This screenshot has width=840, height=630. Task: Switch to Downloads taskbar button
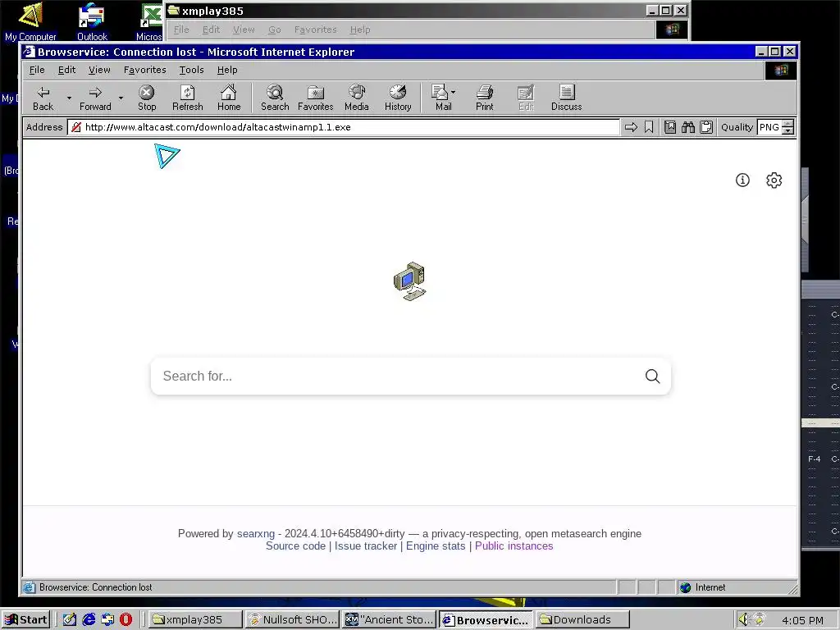583,620
